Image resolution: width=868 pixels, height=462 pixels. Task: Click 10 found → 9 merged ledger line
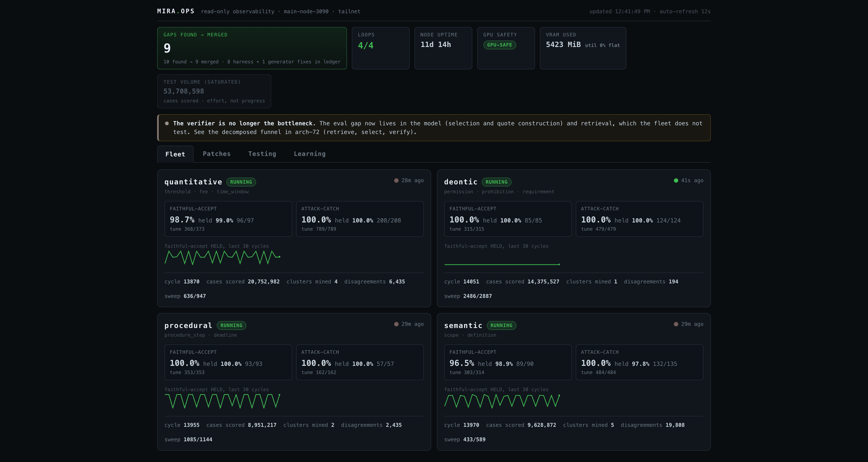[x=252, y=62]
